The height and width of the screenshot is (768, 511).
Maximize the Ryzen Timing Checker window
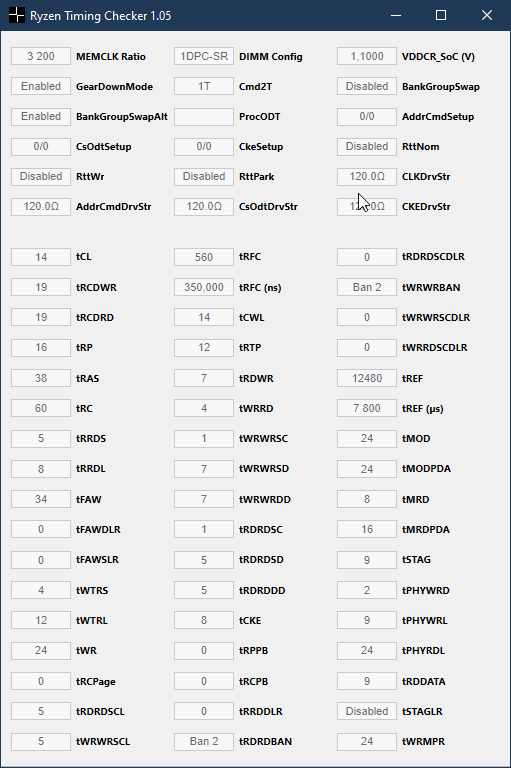pos(441,15)
